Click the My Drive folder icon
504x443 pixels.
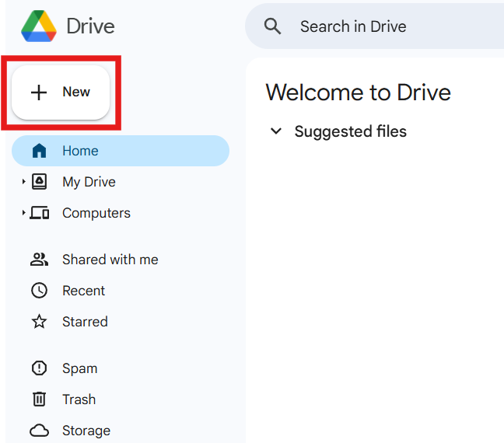(x=39, y=182)
